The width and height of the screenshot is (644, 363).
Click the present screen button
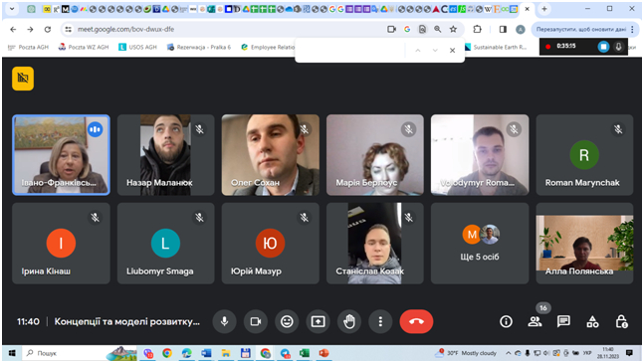point(318,321)
